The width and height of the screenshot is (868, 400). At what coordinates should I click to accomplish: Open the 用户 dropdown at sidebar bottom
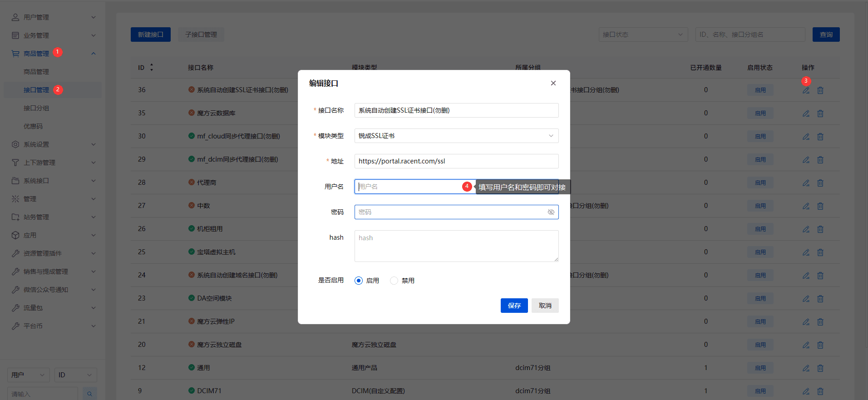[x=29, y=375]
